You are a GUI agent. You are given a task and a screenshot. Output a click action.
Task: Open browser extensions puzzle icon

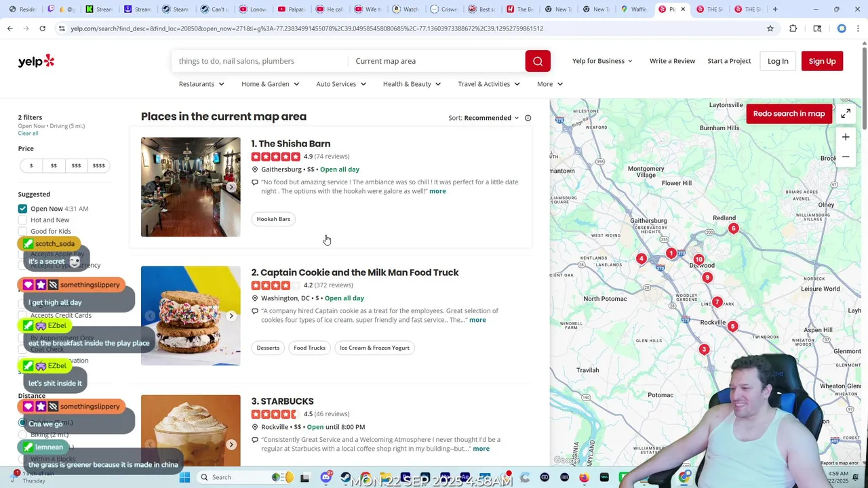click(x=793, y=28)
